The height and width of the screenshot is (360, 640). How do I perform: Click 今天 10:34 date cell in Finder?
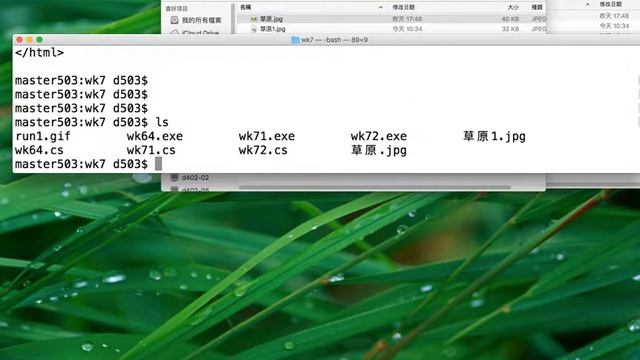pyautogui.click(x=407, y=29)
